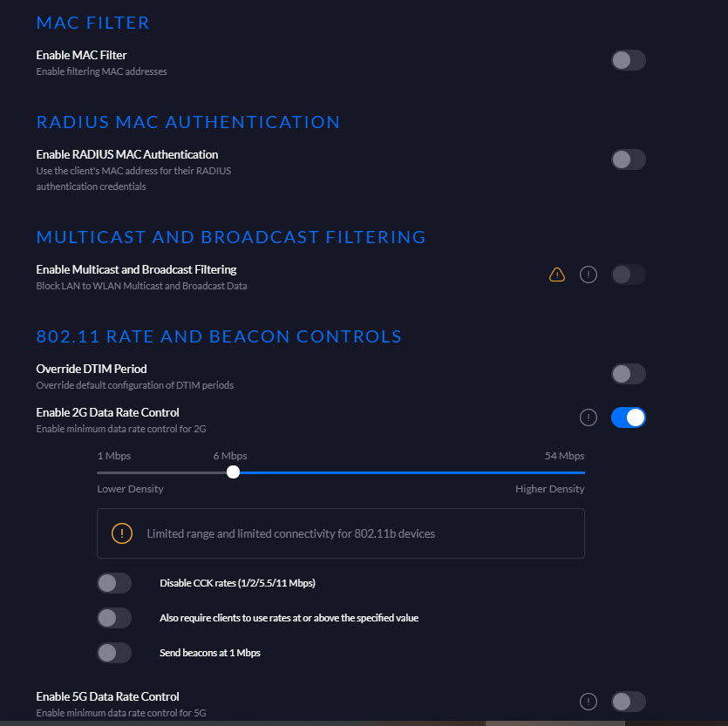Click the MAC Filter section heading

93,23
